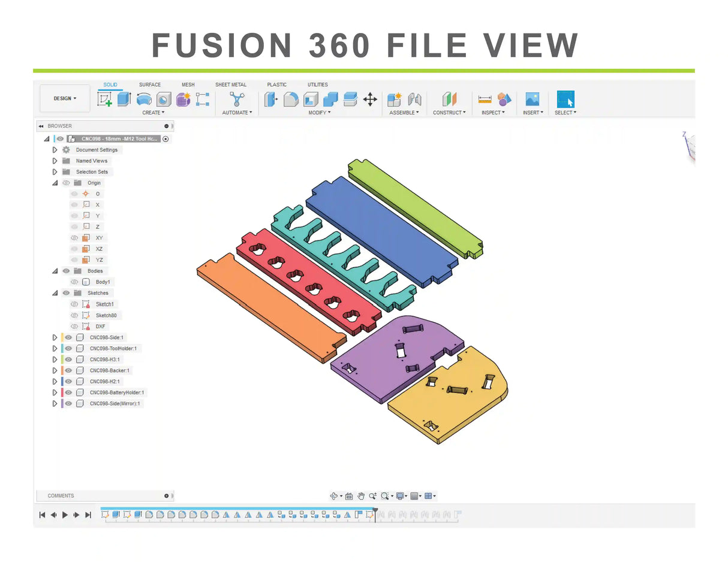The image size is (728, 562).
Task: Expand the Selection Sets folder
Action: [x=55, y=172]
